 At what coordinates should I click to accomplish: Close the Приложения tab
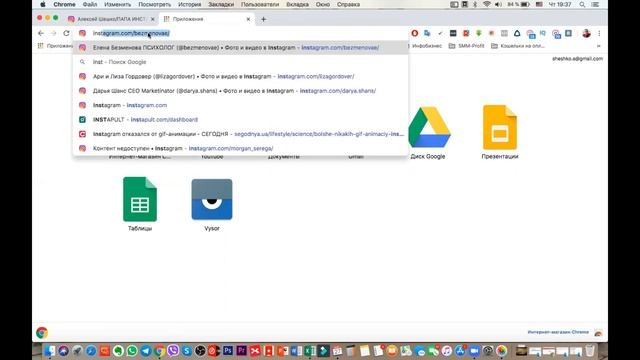point(248,19)
